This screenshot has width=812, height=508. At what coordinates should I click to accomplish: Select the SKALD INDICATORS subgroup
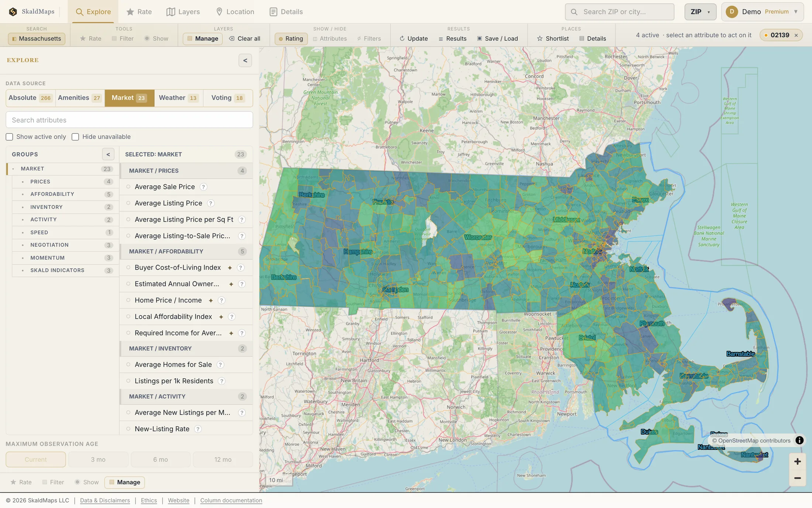(x=65, y=270)
